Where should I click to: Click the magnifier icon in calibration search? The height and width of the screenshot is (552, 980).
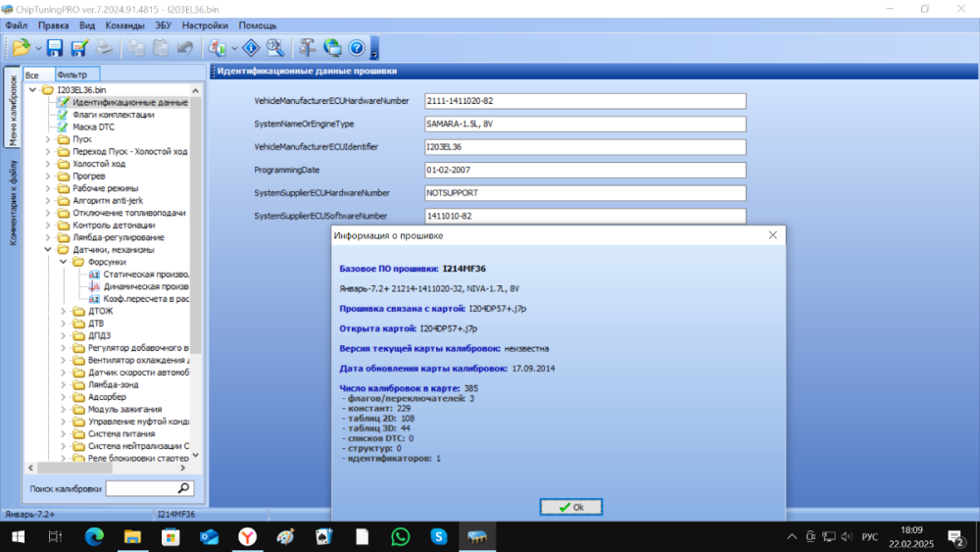(184, 488)
